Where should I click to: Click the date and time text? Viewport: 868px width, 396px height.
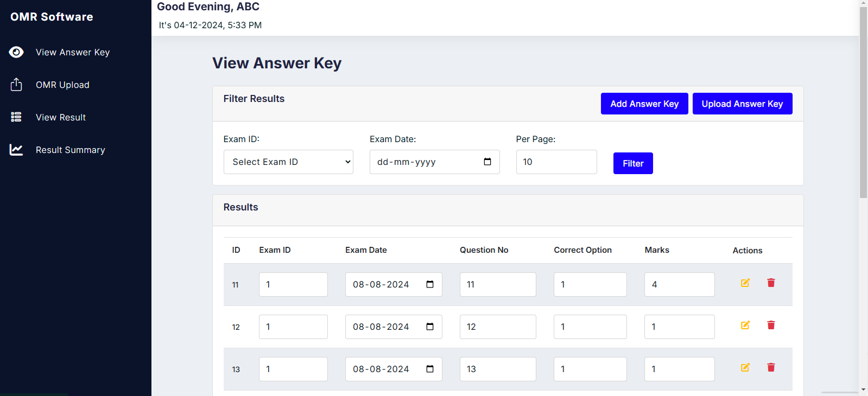tap(210, 25)
